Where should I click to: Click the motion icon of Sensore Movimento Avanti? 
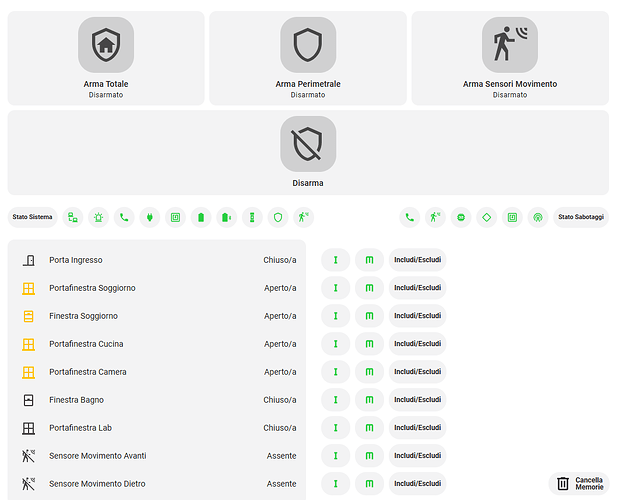28,456
